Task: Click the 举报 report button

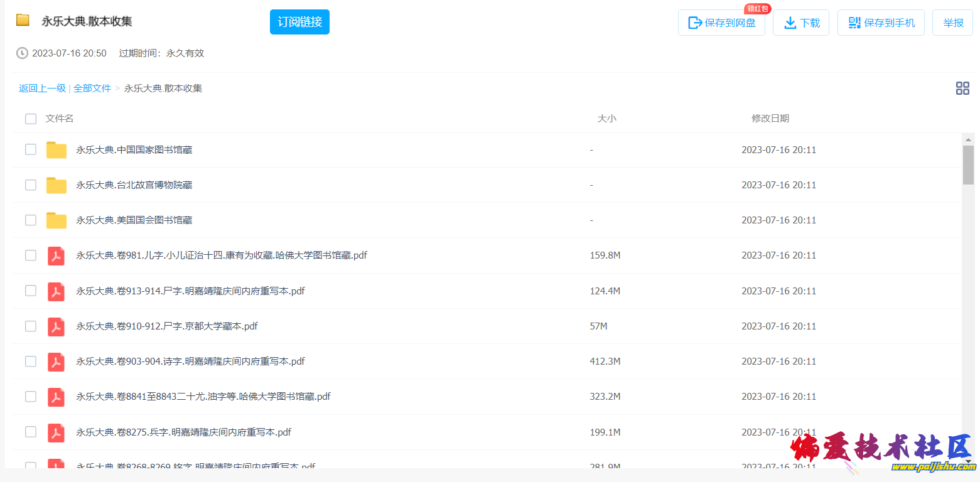Action: point(952,22)
